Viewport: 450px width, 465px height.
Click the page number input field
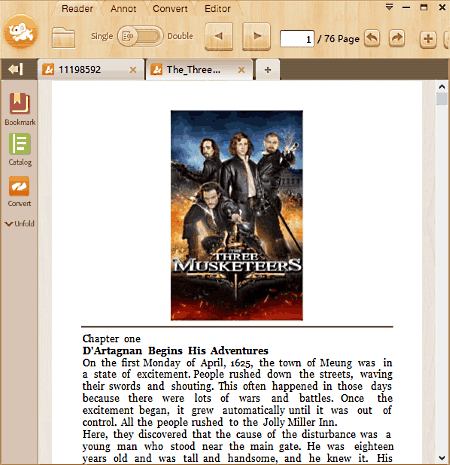(x=297, y=39)
